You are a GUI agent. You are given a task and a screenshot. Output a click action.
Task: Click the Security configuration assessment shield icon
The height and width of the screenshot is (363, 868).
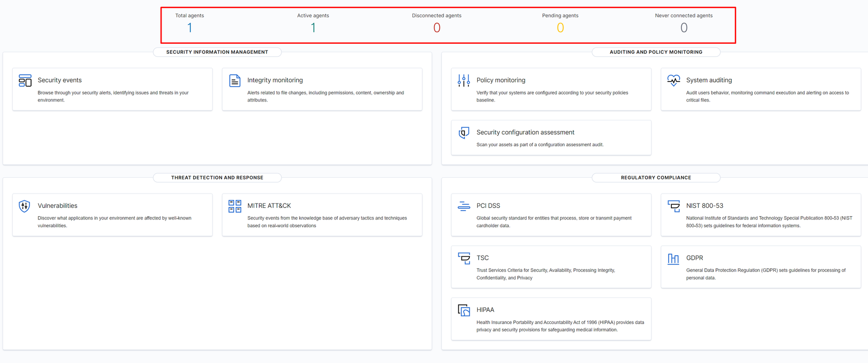463,133
